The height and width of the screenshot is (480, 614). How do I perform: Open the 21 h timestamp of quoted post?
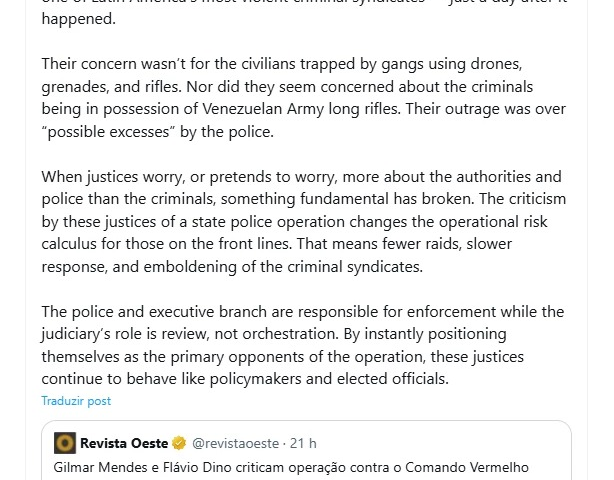(303, 443)
